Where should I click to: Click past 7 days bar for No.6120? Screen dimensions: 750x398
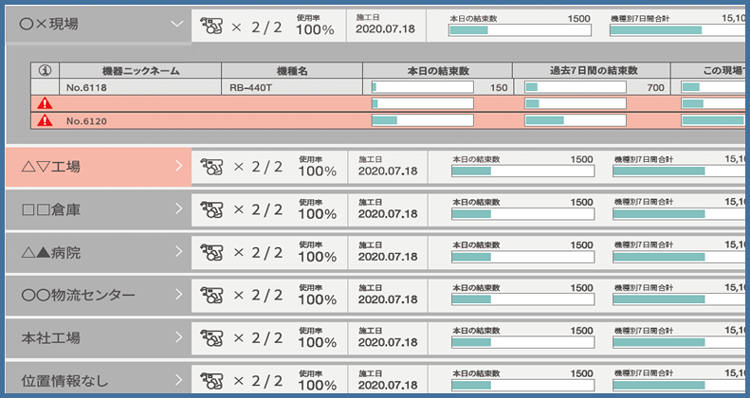[575, 120]
